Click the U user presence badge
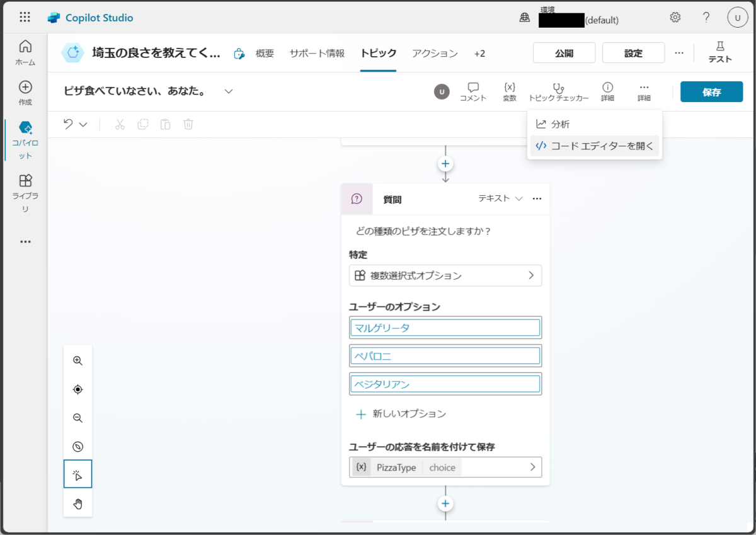 tap(442, 92)
